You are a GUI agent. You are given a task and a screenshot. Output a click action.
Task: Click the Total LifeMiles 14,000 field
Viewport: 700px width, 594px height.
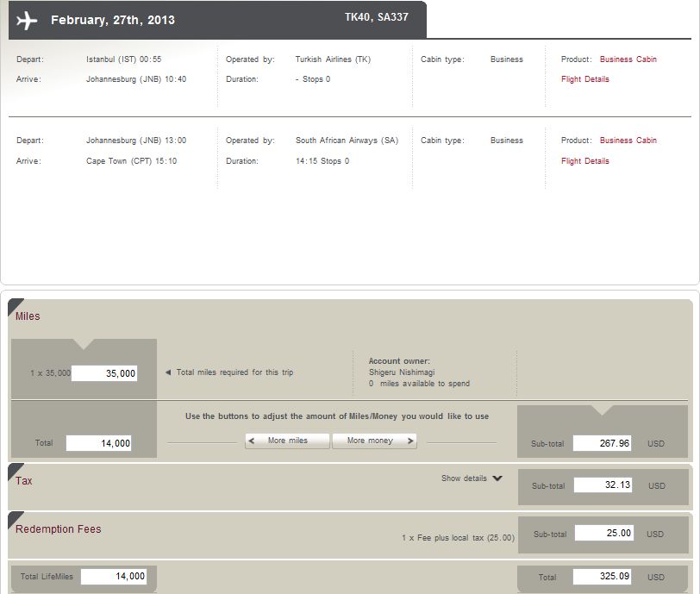tap(114, 577)
